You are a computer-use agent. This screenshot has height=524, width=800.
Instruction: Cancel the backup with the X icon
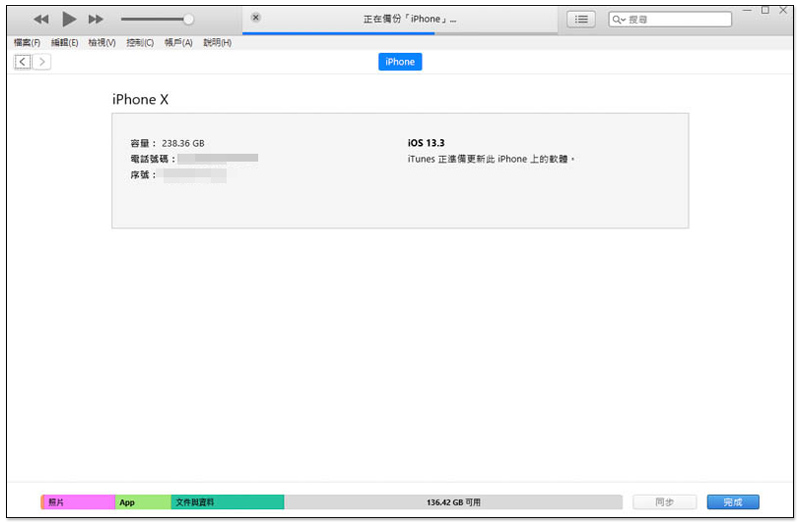[256, 18]
